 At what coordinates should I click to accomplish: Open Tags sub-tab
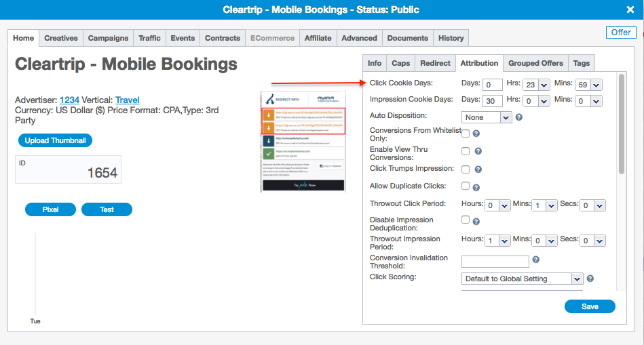click(x=582, y=63)
